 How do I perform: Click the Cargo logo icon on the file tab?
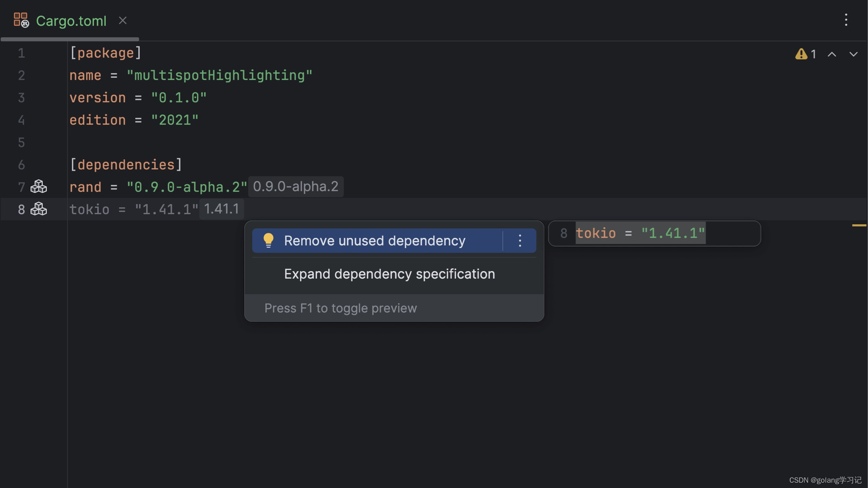21,20
